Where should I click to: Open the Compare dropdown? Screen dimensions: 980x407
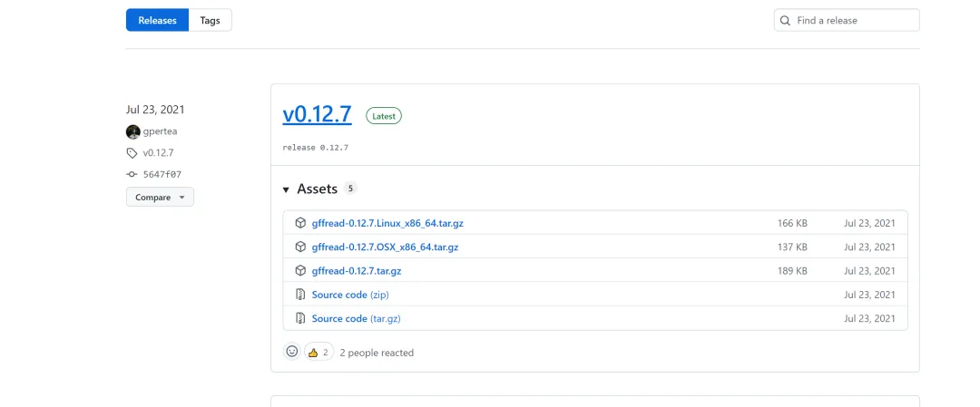pos(160,198)
